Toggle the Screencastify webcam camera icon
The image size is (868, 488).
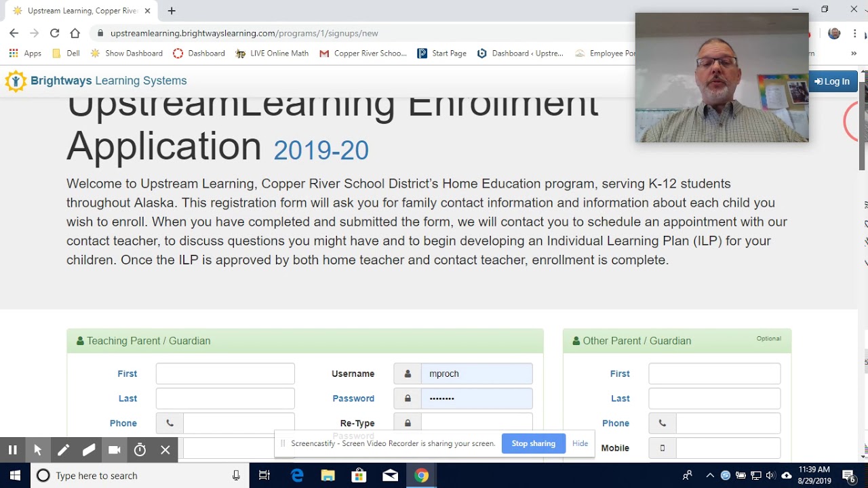(x=115, y=450)
